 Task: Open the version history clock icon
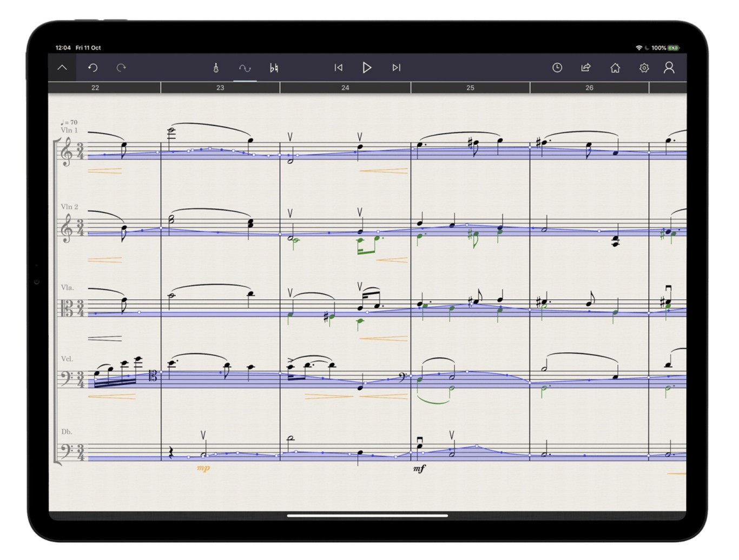(x=557, y=67)
